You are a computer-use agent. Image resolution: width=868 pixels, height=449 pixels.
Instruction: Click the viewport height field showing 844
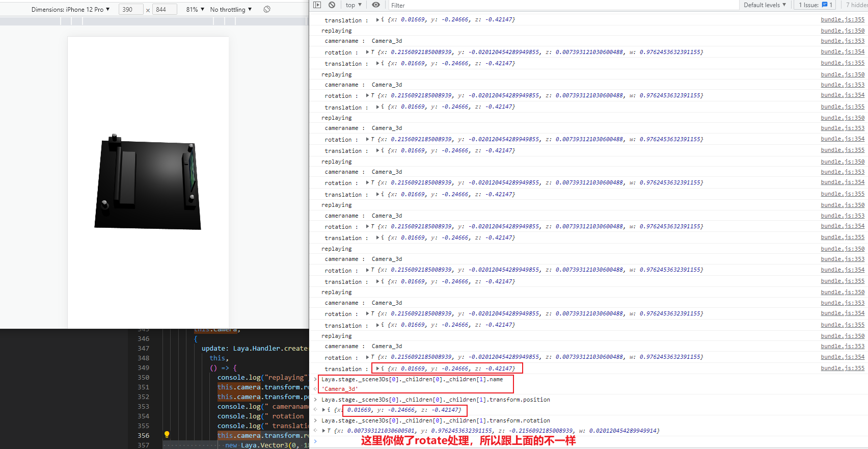click(x=164, y=9)
